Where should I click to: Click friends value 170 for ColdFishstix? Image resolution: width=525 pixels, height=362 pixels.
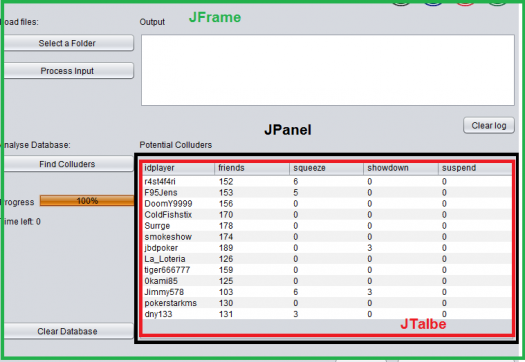pyautogui.click(x=226, y=215)
